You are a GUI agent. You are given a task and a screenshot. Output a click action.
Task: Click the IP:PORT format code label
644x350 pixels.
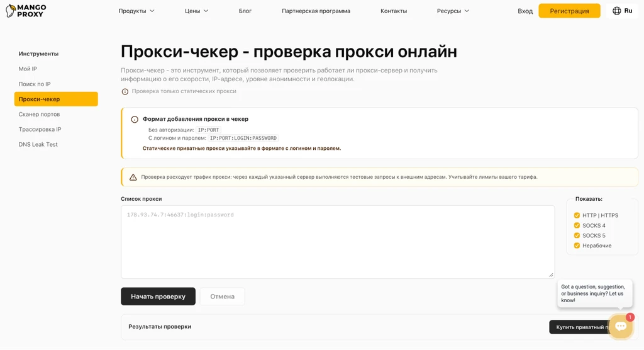(x=208, y=130)
